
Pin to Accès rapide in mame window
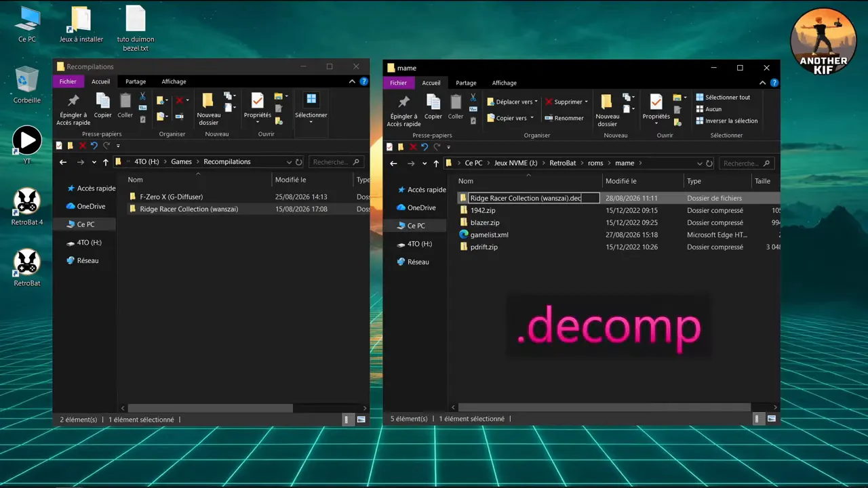(x=403, y=110)
